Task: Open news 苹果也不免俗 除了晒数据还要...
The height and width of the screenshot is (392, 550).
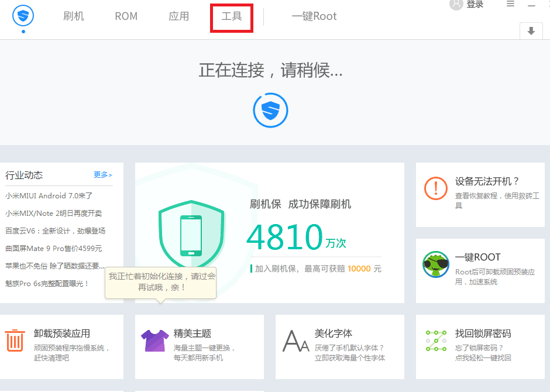Action: 55,266
